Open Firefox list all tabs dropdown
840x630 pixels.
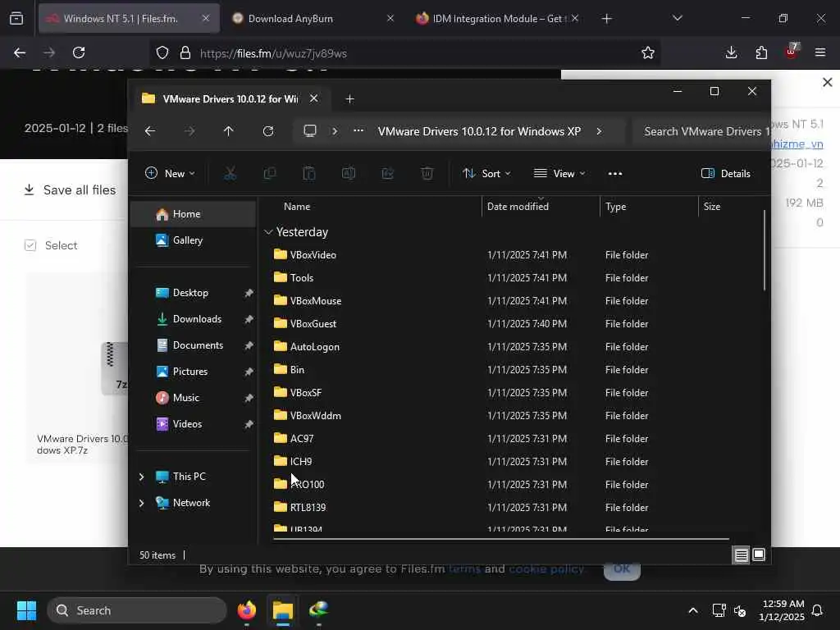(x=678, y=18)
